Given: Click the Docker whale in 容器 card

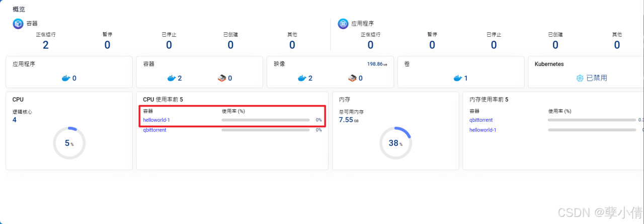Looking at the screenshot, I should (171, 78).
